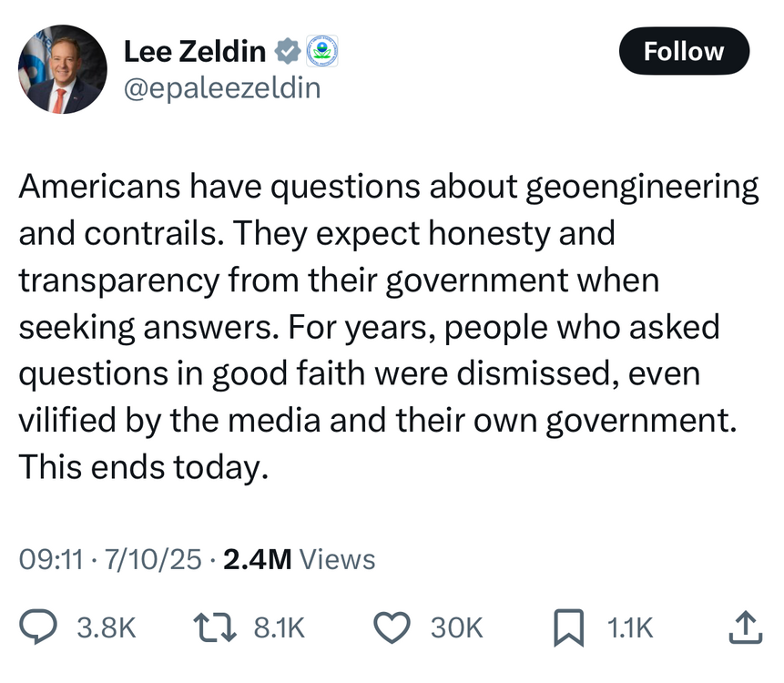Open Lee Zeldin's profile picture
This screenshot has width=784, height=683.
click(62, 69)
